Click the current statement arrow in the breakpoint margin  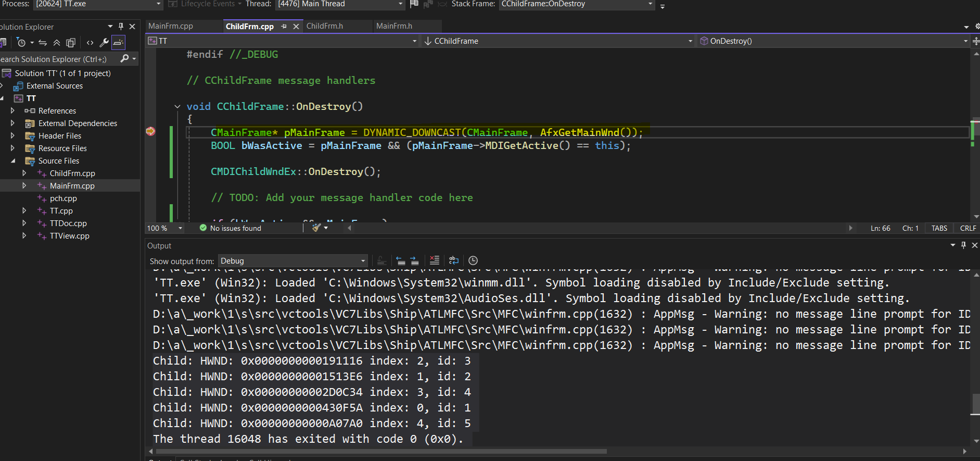(x=151, y=131)
